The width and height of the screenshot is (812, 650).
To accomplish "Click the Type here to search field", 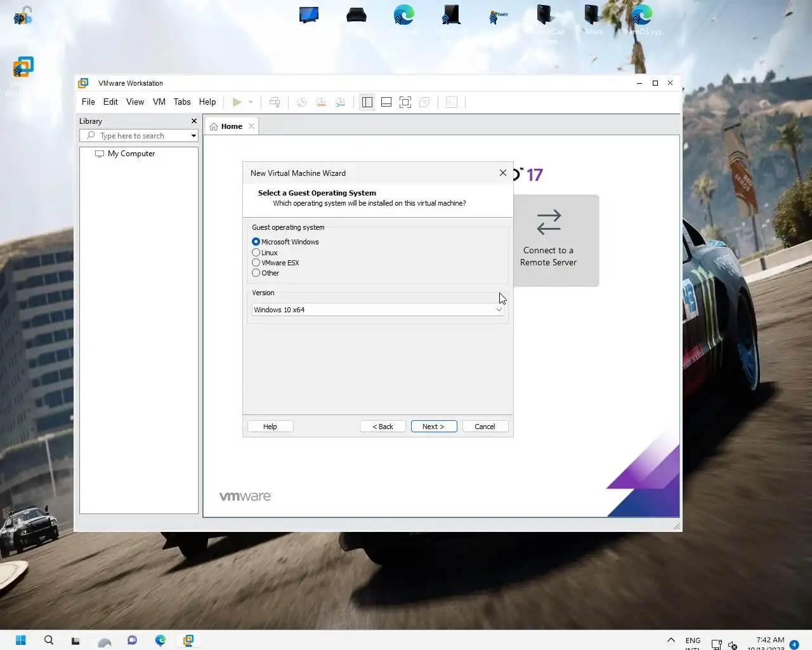I will [138, 136].
